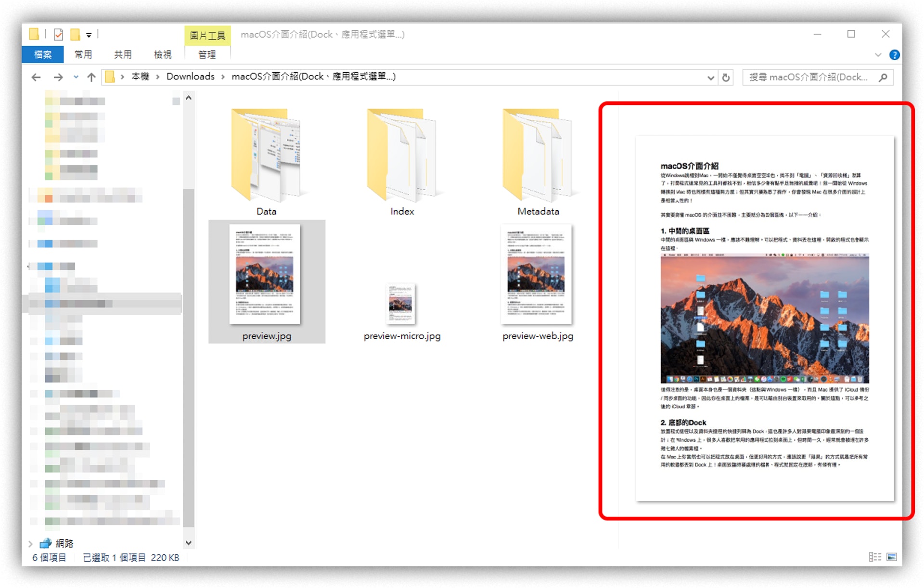Click the 6 個項目 status text
924x588 pixels.
coord(49,558)
